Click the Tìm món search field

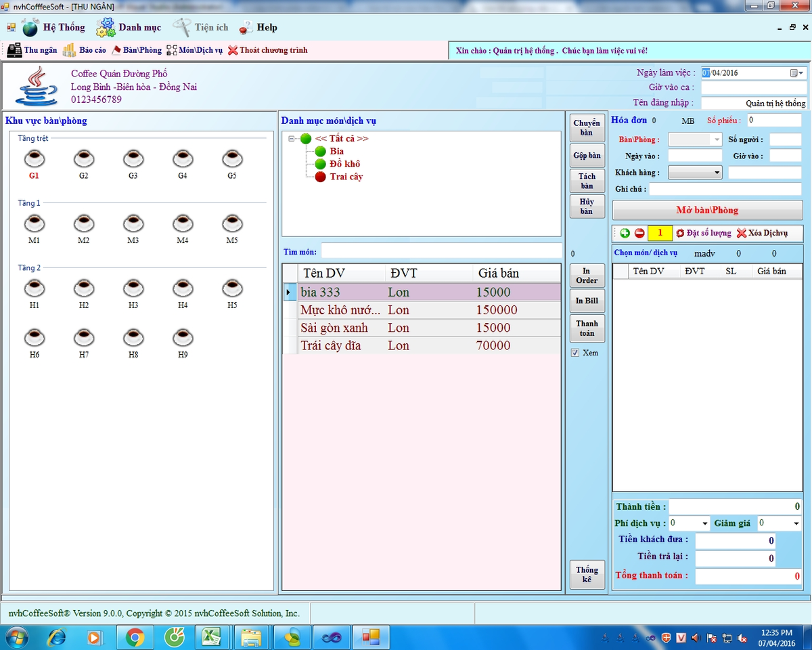point(441,251)
